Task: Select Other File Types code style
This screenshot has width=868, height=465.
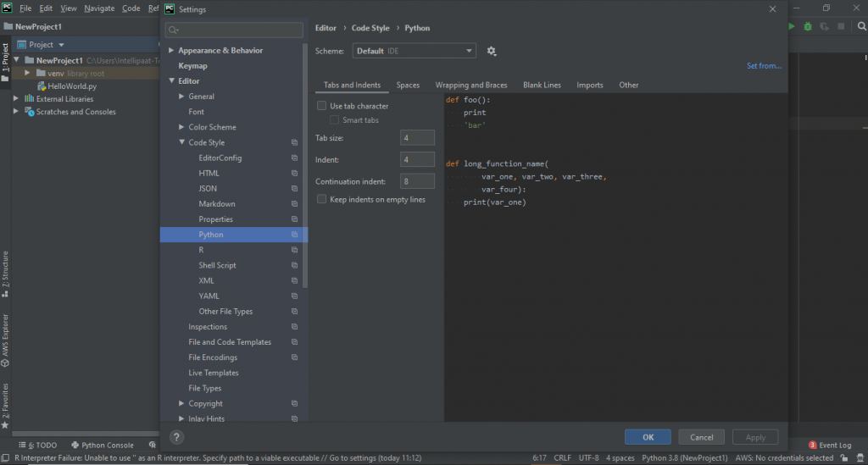Action: tap(225, 312)
